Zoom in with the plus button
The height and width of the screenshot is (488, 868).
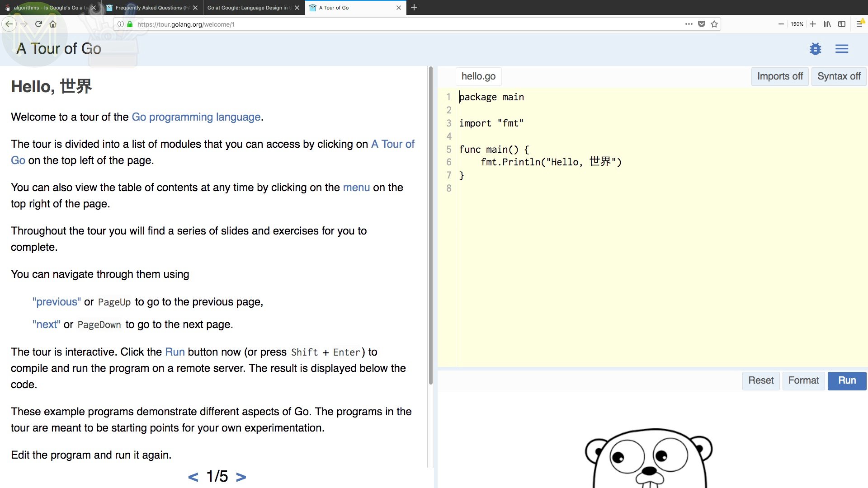pyautogui.click(x=813, y=24)
